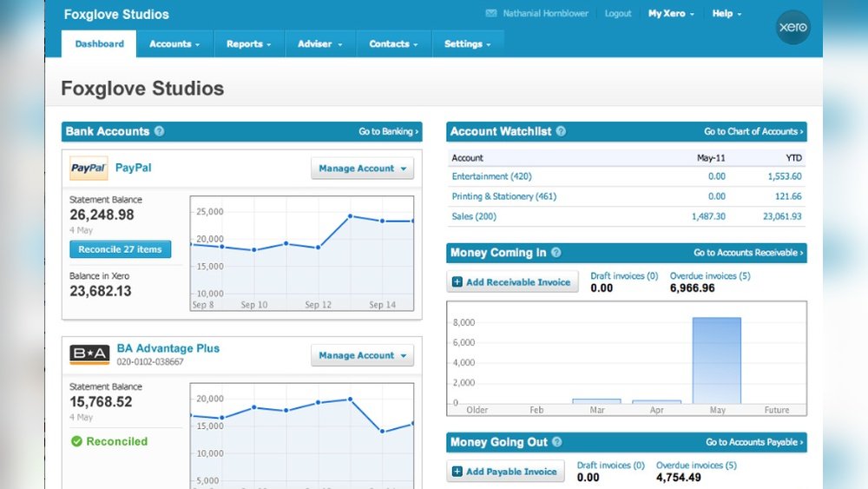Click the May bar in receivables chart
868x489 pixels.
tap(716, 360)
